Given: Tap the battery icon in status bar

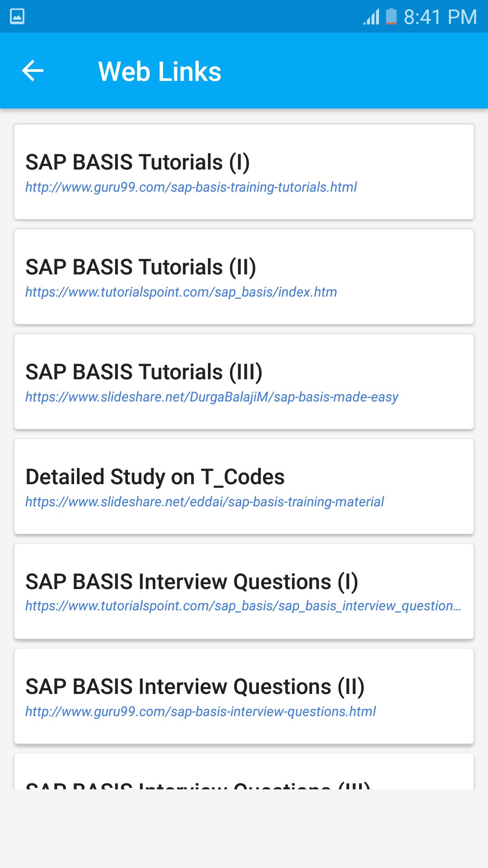Looking at the screenshot, I should click(391, 17).
